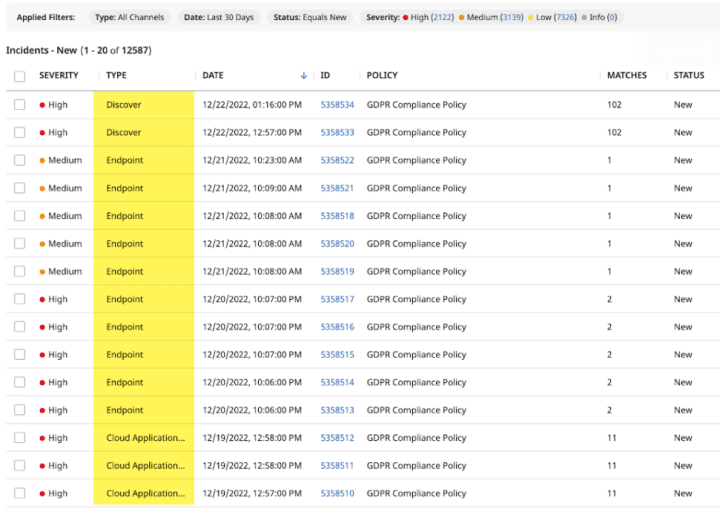Click yellow Low severity dot in filter
The image size is (720, 515).
533,18
